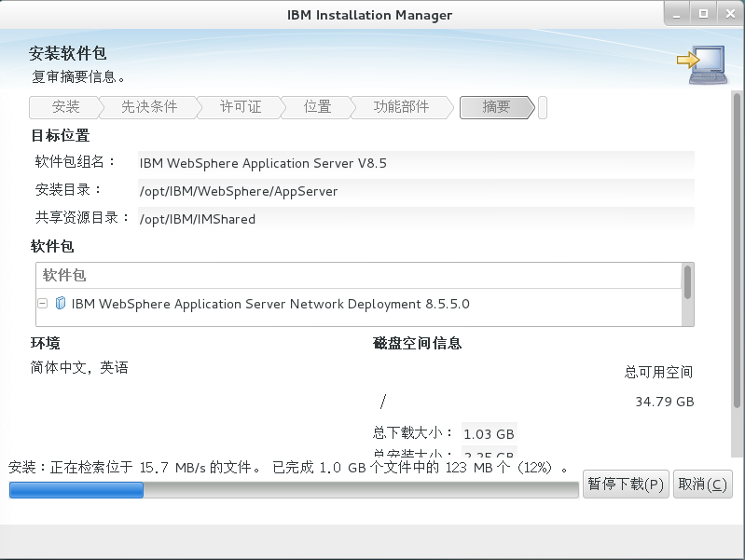
Task: Click the 目标位置 heading
Action: click(61, 135)
